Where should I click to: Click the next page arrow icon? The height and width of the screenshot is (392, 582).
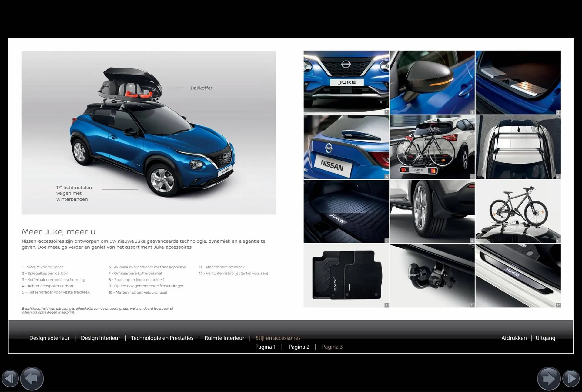click(x=549, y=378)
